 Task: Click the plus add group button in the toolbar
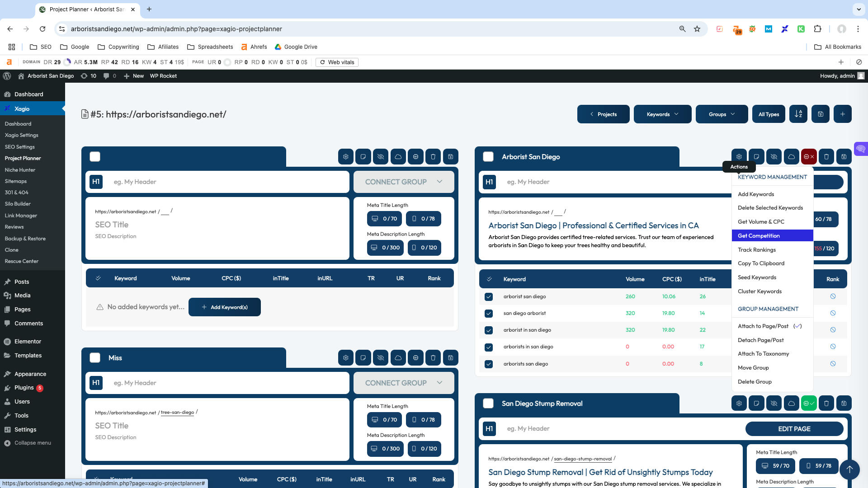point(843,114)
